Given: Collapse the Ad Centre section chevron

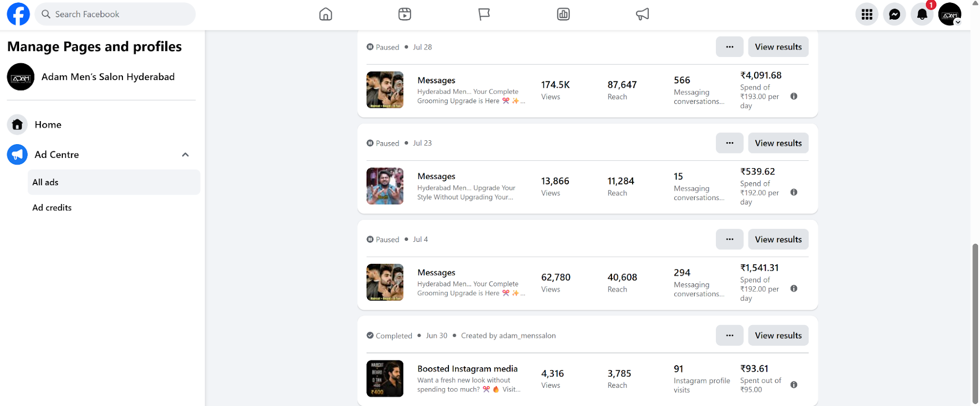Looking at the screenshot, I should [185, 155].
